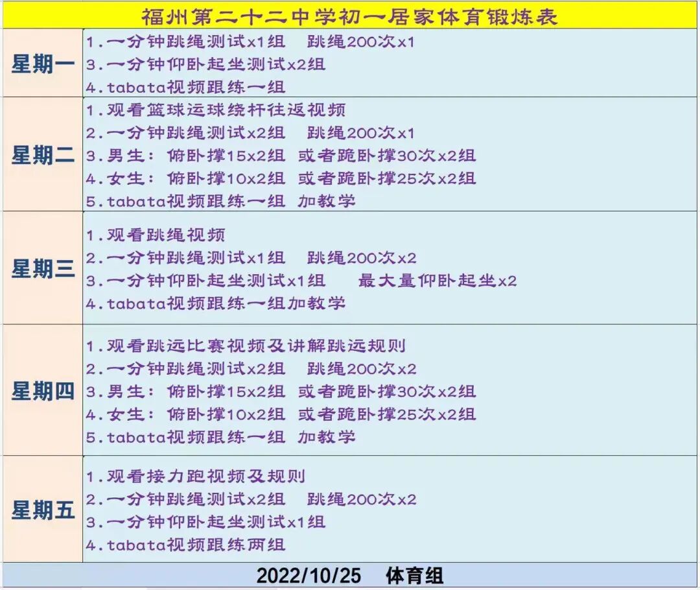
Task: Click the title 福州第二十二中学初一居家体育锻炼表
Action: tap(349, 17)
